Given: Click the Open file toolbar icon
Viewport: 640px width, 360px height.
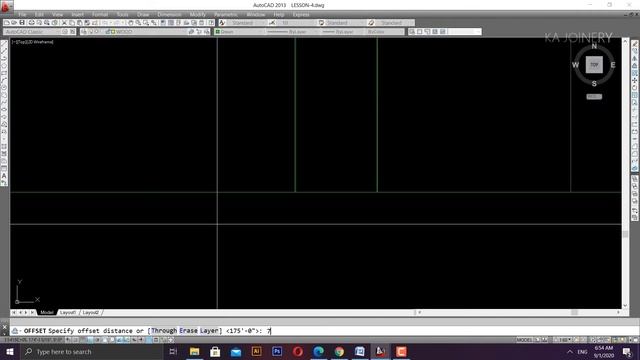Looking at the screenshot, I should point(14,23).
